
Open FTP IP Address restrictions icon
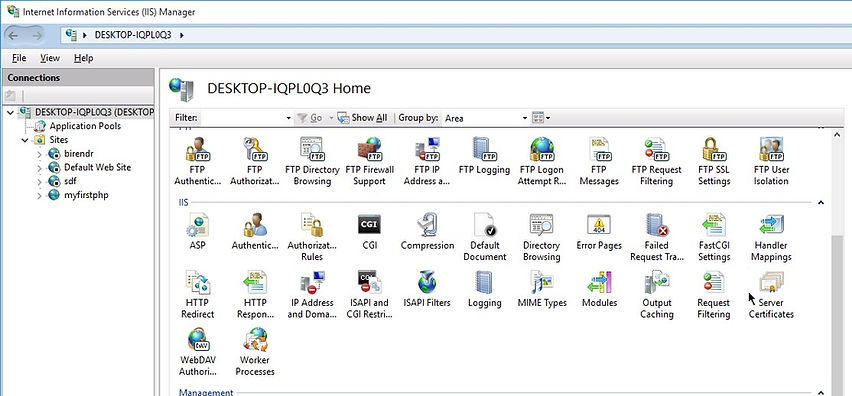pyautogui.click(x=427, y=161)
